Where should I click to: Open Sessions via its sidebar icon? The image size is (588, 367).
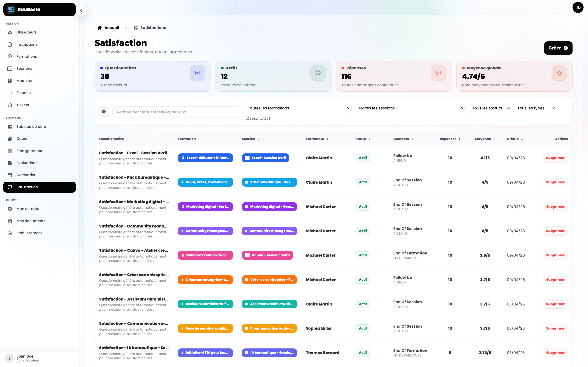point(10,68)
